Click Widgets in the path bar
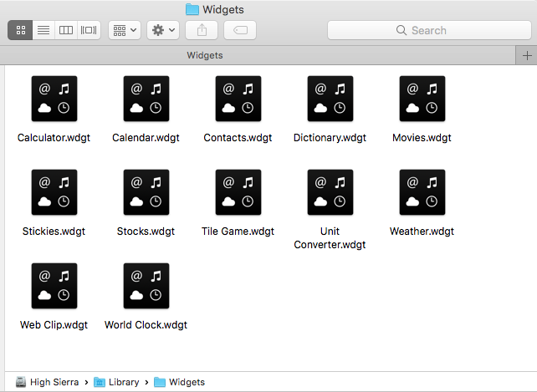Screen dimensions: 537x392 click(x=180, y=382)
